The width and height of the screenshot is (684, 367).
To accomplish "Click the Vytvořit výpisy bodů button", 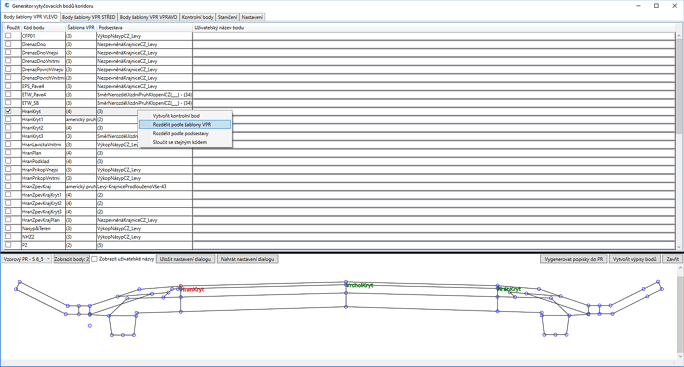I will [635, 259].
